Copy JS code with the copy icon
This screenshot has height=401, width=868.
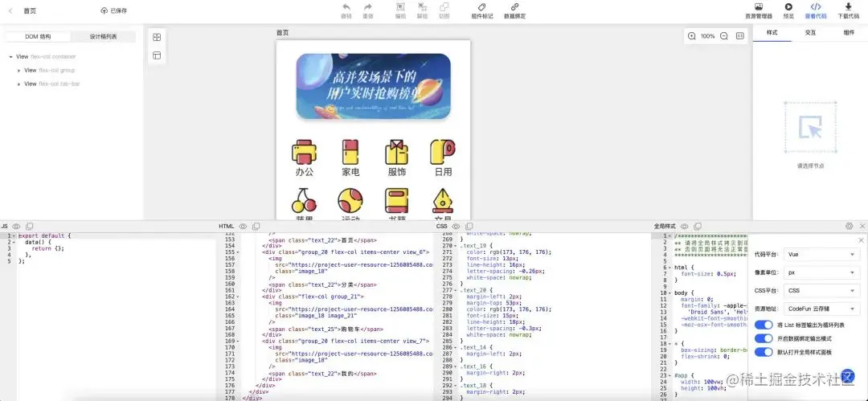30,226
